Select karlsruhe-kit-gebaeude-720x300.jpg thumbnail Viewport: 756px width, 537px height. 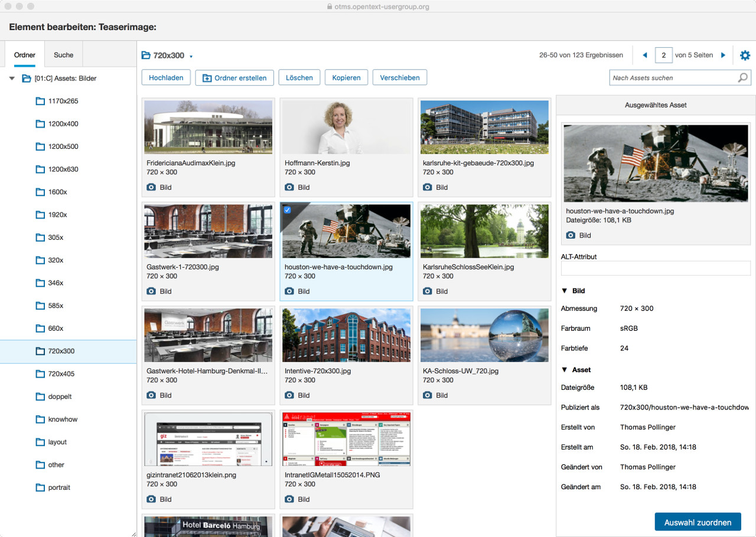click(x=484, y=127)
